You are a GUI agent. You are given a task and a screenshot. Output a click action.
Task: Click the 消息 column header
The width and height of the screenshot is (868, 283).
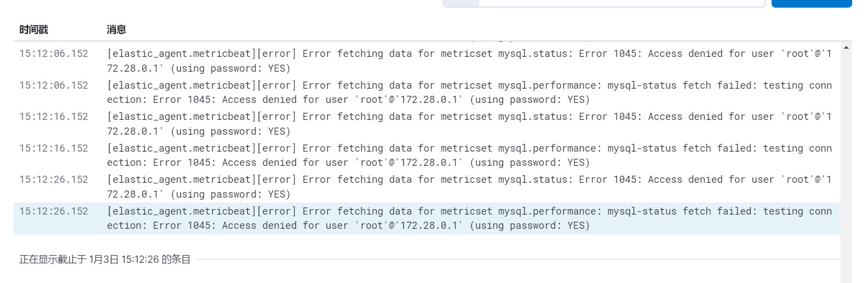click(x=116, y=30)
